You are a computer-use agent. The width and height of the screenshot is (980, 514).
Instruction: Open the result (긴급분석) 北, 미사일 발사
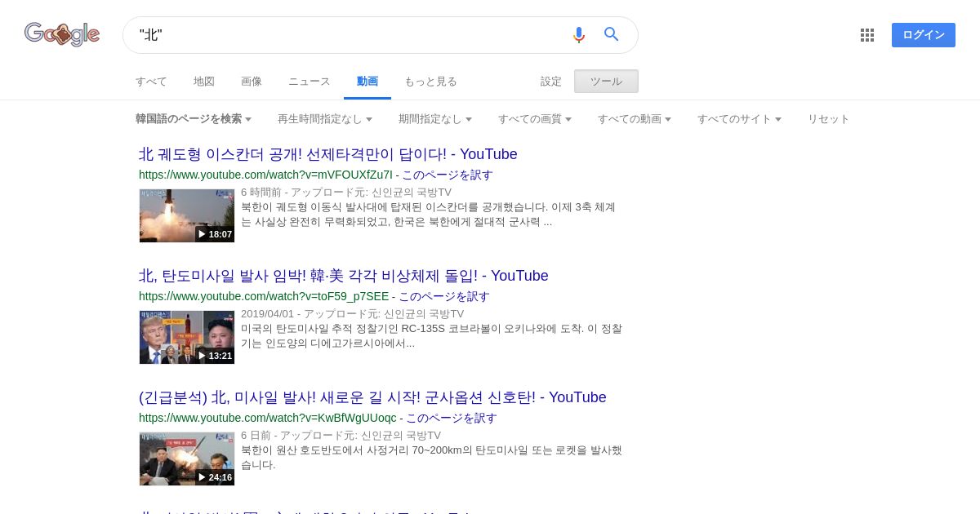[372, 397]
